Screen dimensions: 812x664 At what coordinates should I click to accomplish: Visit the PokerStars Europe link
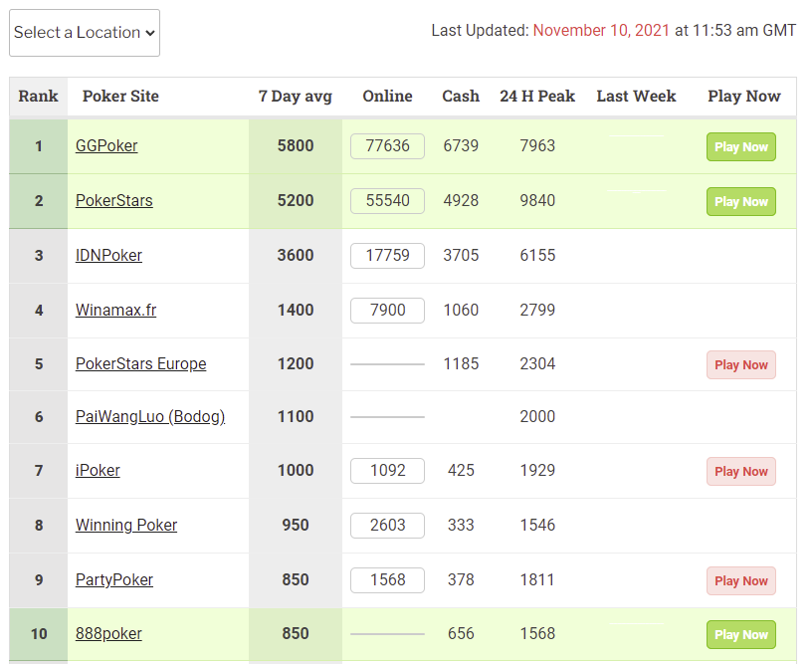(140, 364)
